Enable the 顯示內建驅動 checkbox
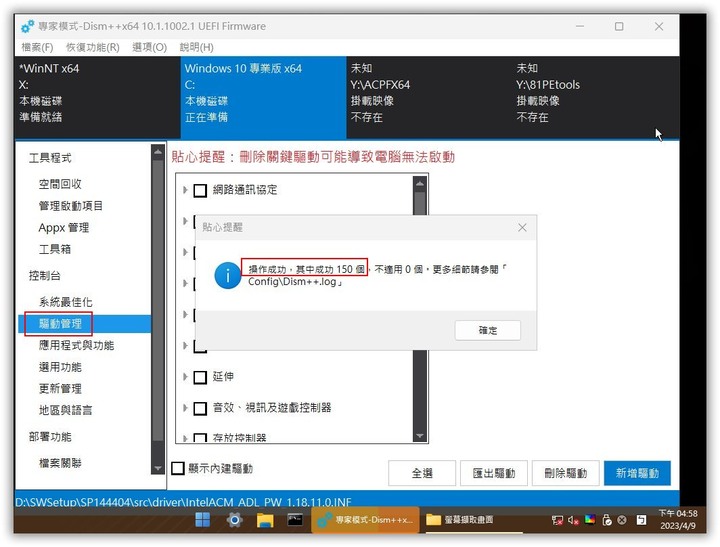The width and height of the screenshot is (720, 547). click(178, 468)
